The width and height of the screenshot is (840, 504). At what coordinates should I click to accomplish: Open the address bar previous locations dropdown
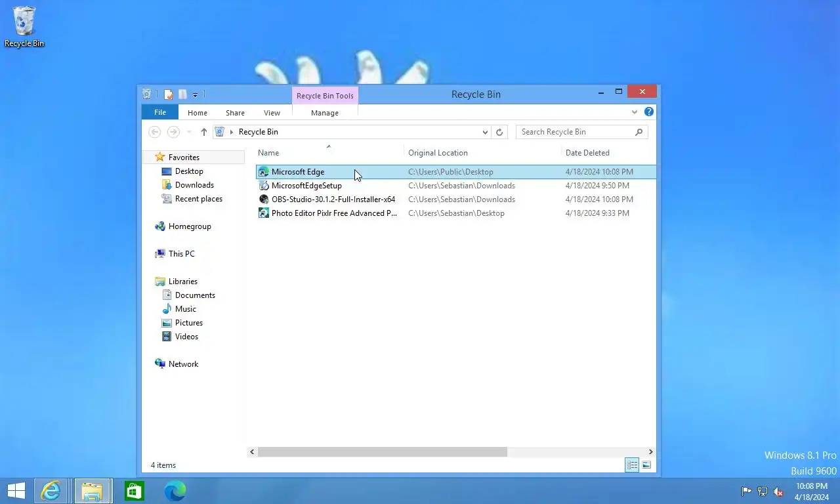[485, 132]
